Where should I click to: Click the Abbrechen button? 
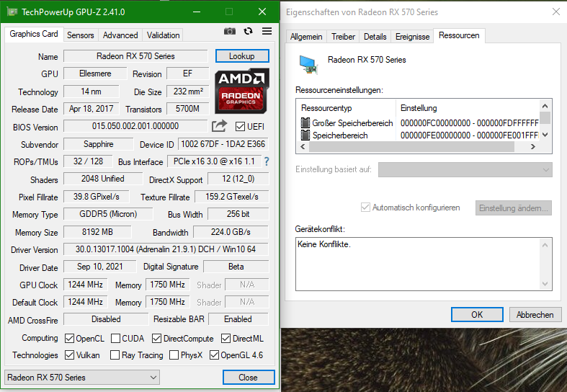[535, 315]
